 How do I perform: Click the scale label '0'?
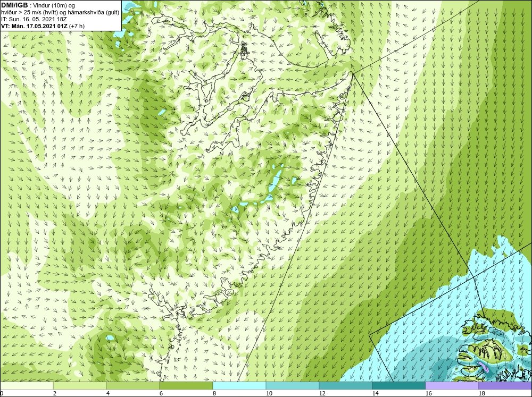2,393
